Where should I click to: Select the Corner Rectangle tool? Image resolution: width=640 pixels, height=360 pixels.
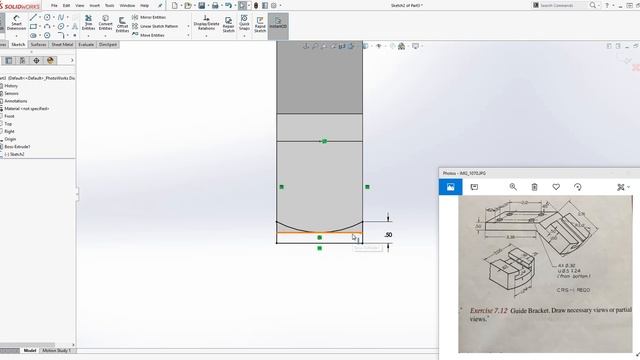33,27
